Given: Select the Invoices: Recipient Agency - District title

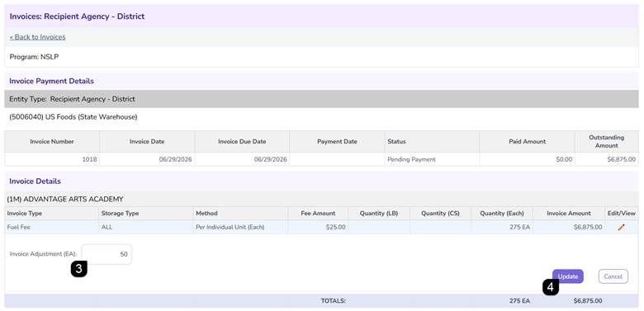Looking at the screenshot, I should tap(77, 16).
